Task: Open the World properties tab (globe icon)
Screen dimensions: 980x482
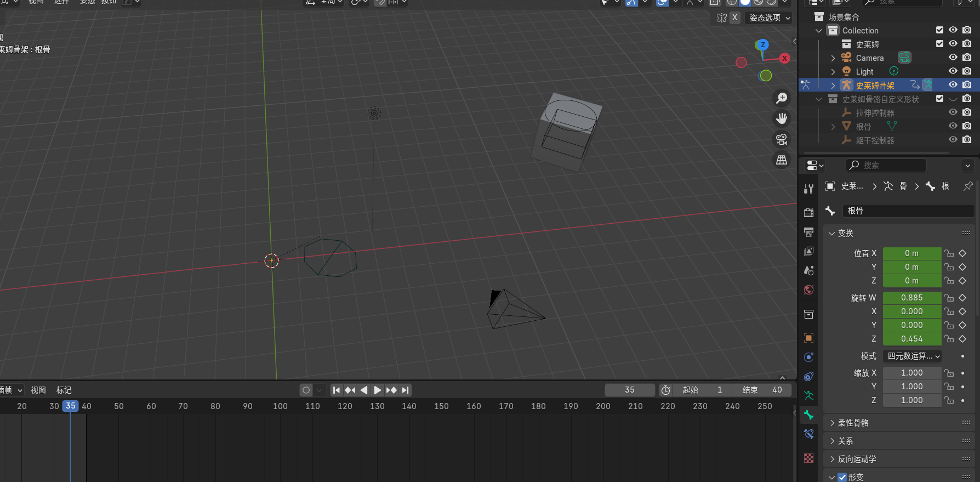Action: click(808, 290)
